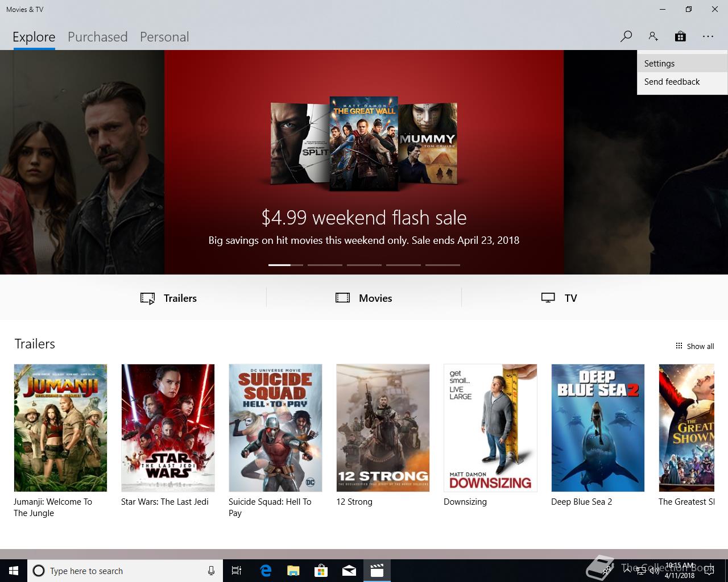Open Microsoft Edge from the taskbar
Image resolution: width=728 pixels, height=582 pixels.
coord(265,571)
